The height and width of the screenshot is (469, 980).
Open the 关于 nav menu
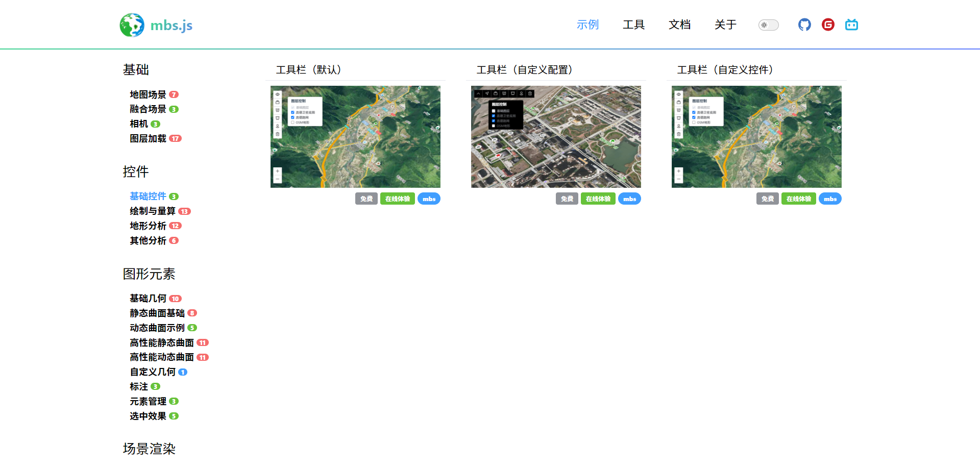pos(725,24)
